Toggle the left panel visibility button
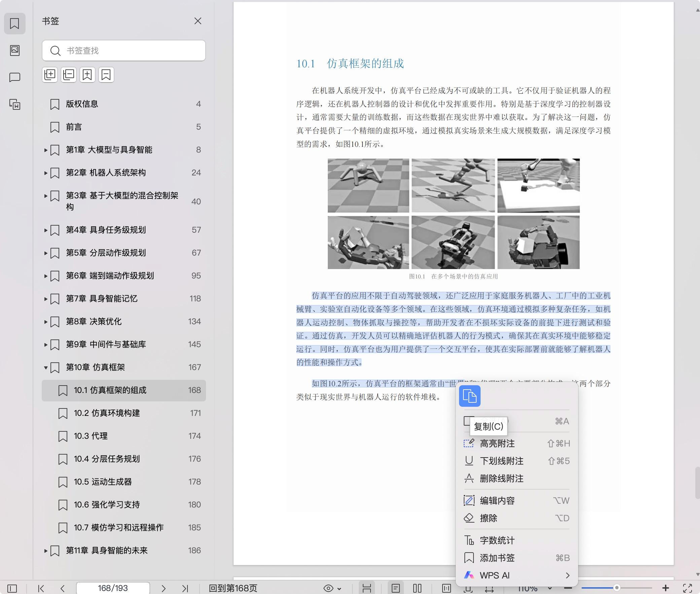The height and width of the screenshot is (594, 700). click(12, 589)
